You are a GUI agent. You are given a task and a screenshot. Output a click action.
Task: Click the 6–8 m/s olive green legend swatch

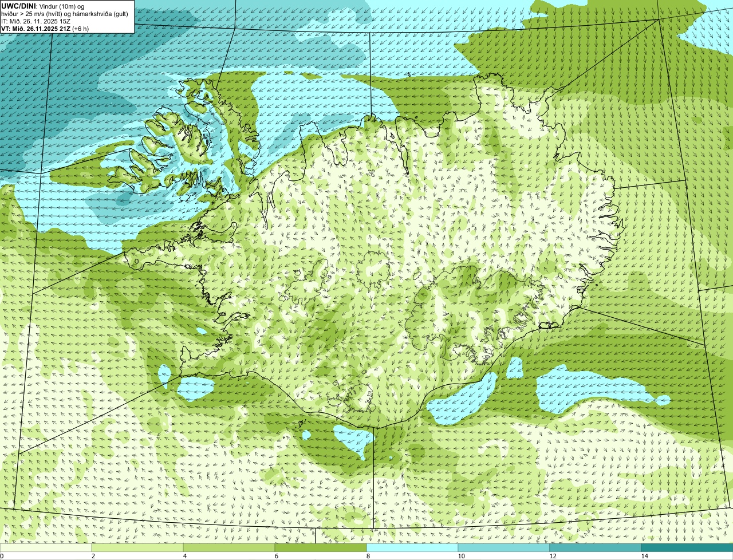point(321,547)
